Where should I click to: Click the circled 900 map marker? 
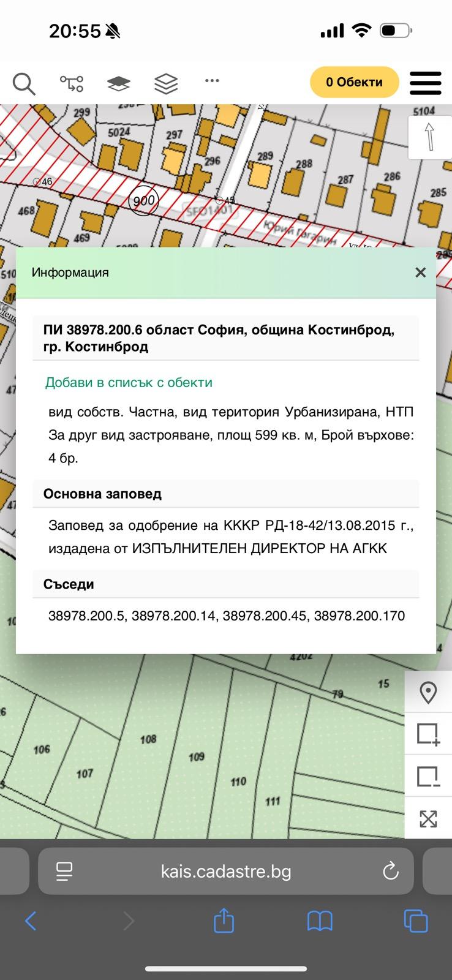click(144, 200)
